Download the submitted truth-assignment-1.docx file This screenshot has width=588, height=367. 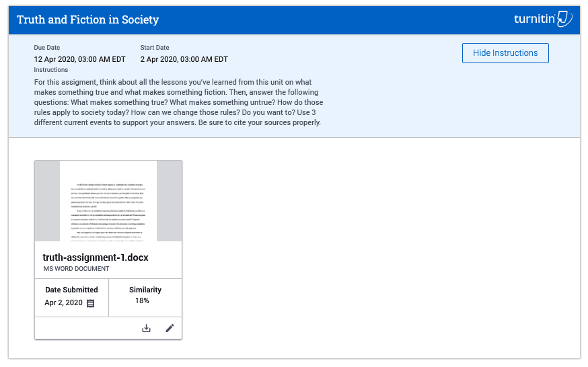(146, 329)
